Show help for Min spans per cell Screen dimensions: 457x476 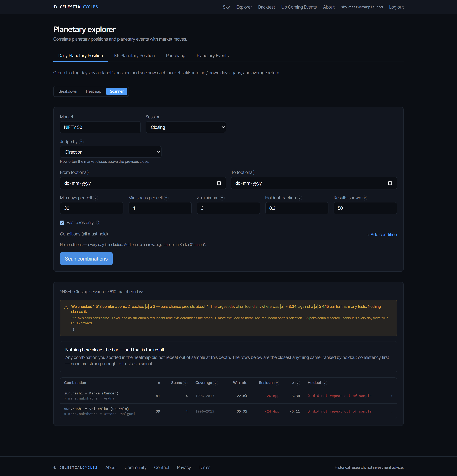[166, 198]
